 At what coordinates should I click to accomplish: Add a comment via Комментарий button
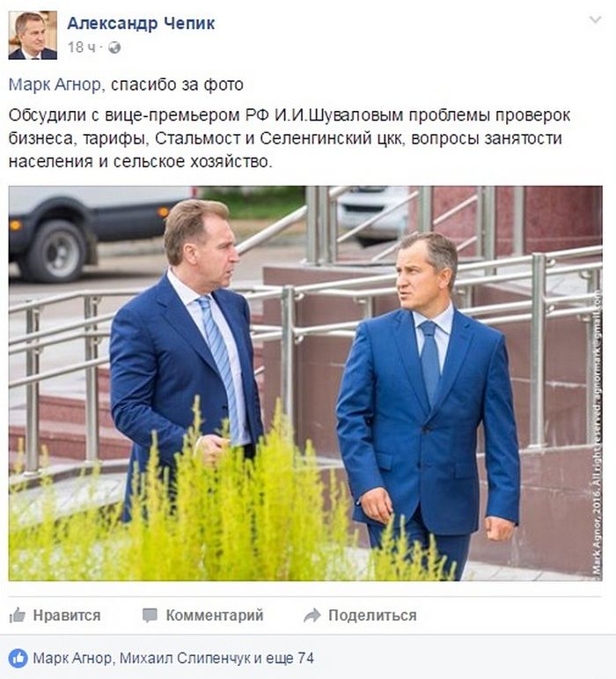pyautogui.click(x=215, y=616)
